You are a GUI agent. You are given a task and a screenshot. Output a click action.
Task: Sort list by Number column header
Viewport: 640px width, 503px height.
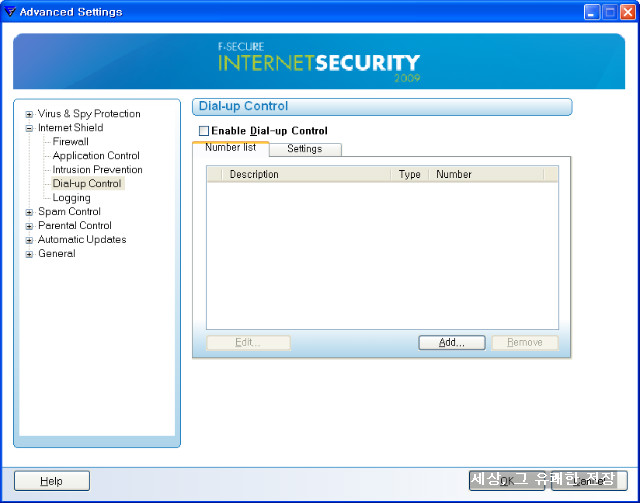(x=486, y=174)
